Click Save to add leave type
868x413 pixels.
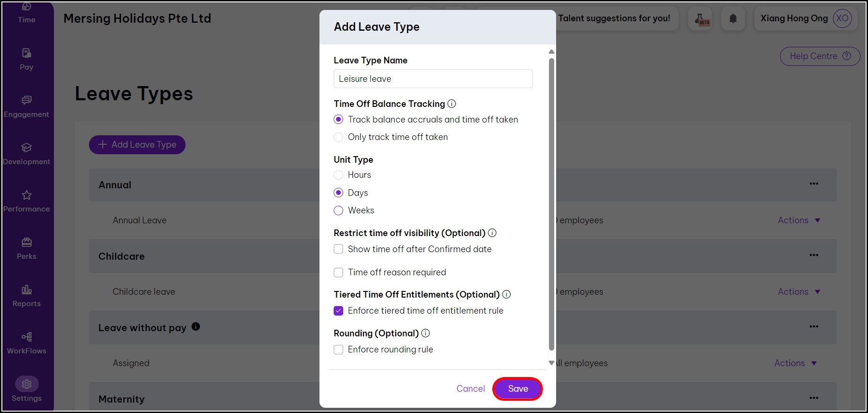518,389
